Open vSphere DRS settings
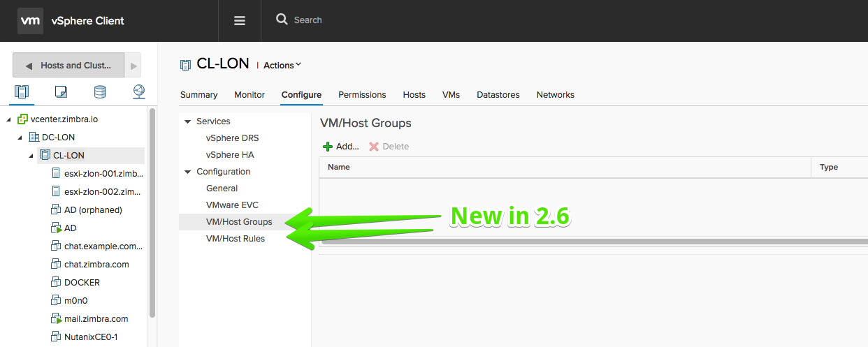868x347 pixels. tap(232, 138)
